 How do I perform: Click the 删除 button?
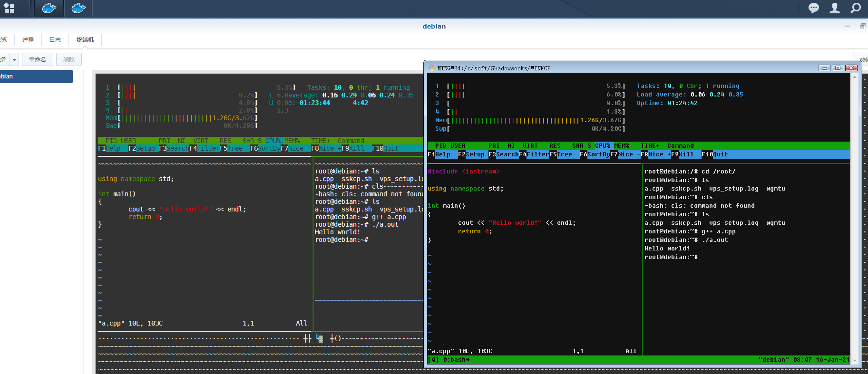click(69, 60)
